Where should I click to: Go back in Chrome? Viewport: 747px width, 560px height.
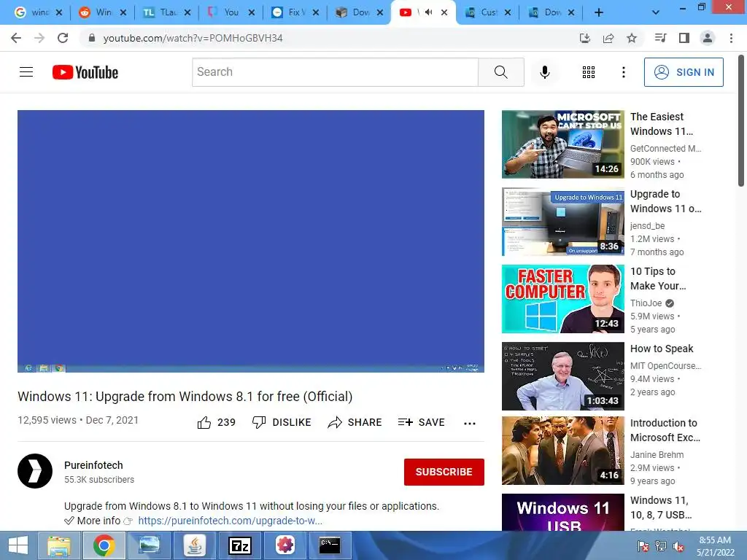coord(16,38)
